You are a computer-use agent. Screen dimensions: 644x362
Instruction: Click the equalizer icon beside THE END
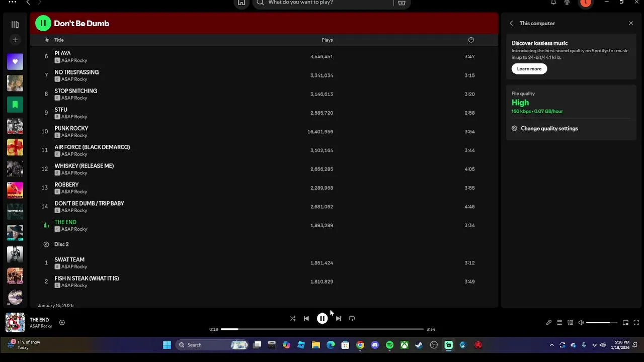point(46,226)
